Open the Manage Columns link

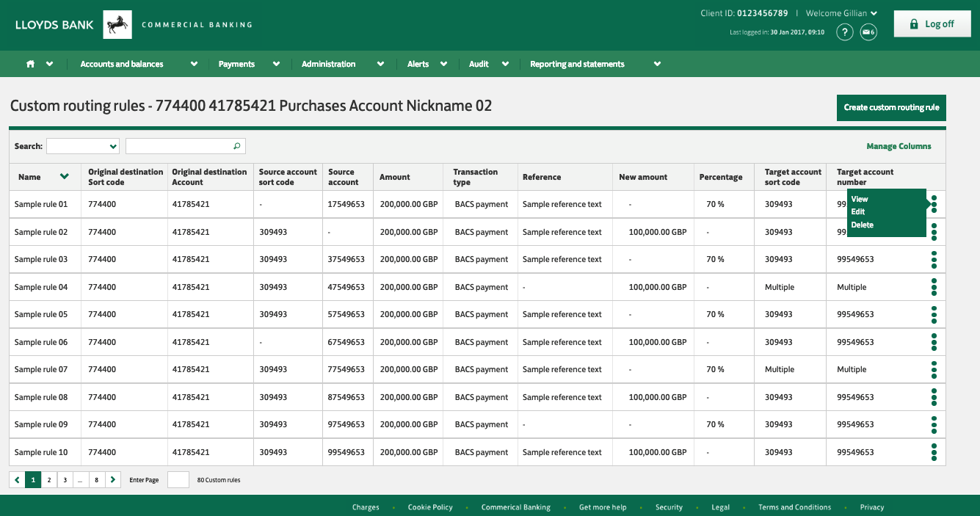pos(899,146)
